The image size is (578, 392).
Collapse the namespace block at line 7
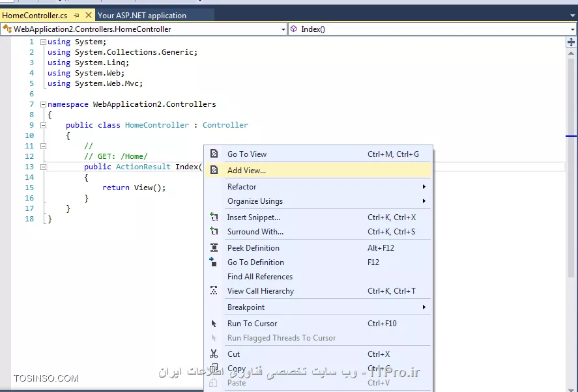pos(43,104)
